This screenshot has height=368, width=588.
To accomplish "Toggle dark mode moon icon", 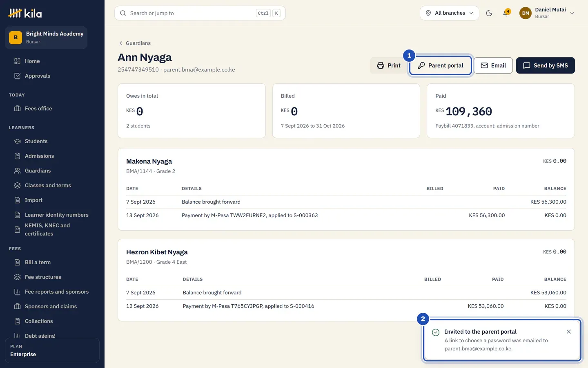I will pos(489,13).
